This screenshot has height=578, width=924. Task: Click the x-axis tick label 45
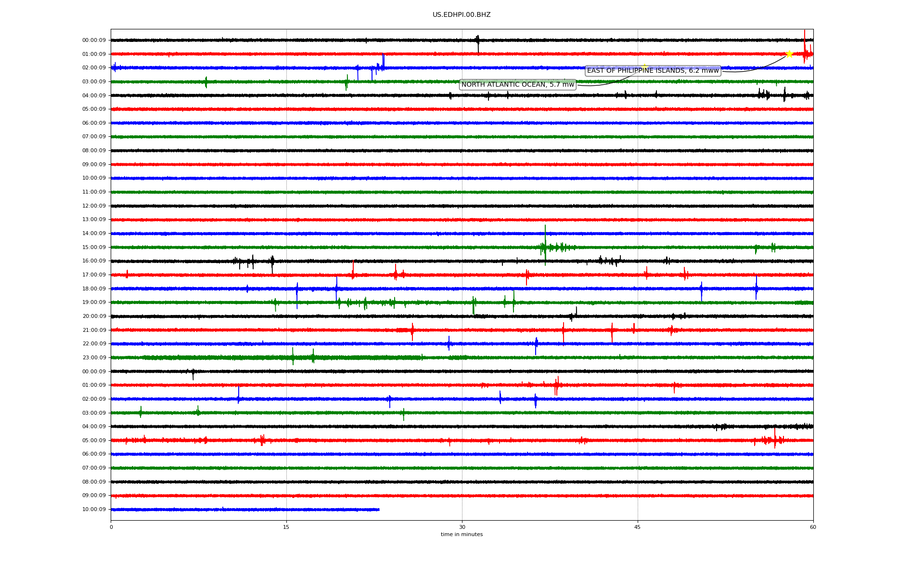point(638,527)
